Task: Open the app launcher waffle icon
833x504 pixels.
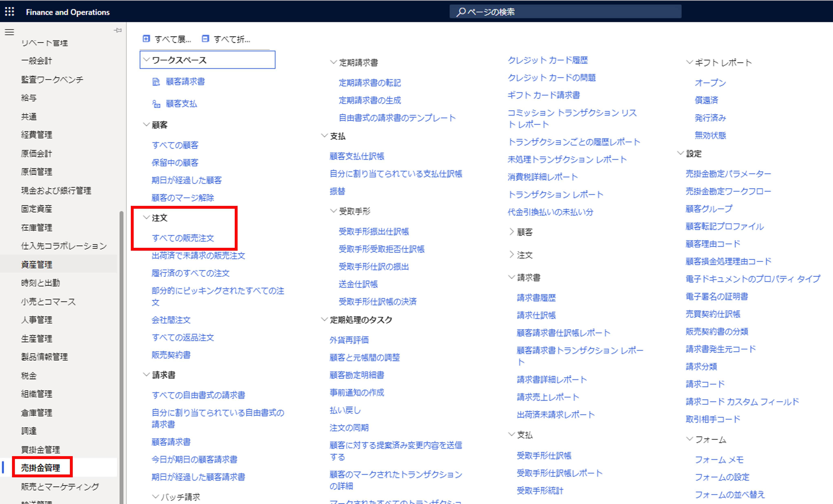Action: point(9,11)
